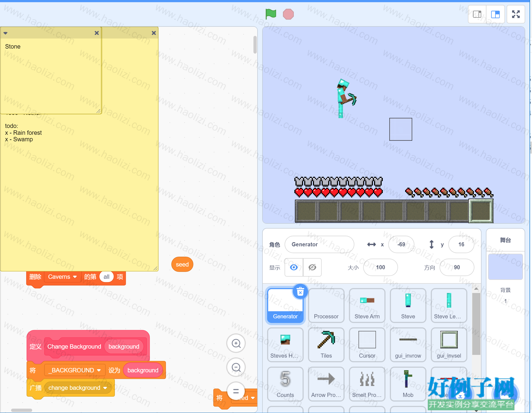The width and height of the screenshot is (532, 413).
Task: Edit the sprite x position field
Action: [401, 244]
